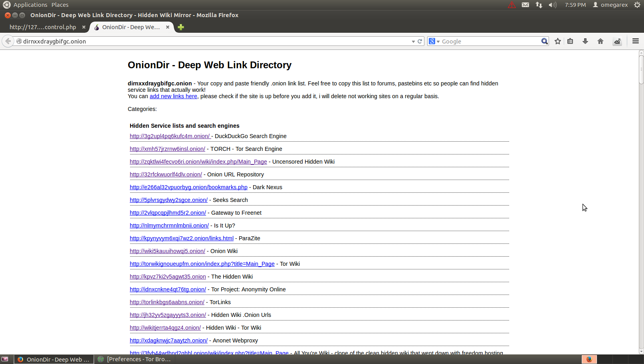Open the Anonet Webproxy link
Screen dimensions: 644x364
[x=168, y=340]
